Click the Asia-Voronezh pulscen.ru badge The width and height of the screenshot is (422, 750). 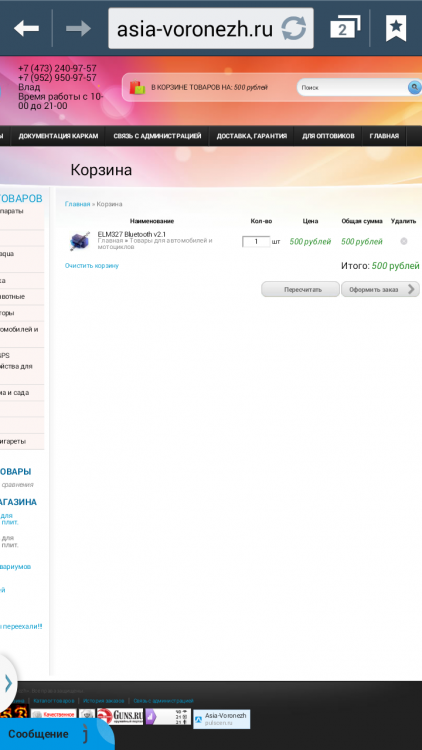222,719
